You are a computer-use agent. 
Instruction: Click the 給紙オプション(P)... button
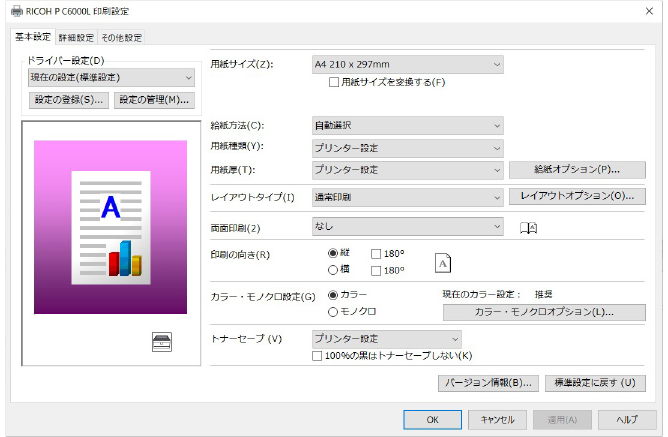pos(577,169)
